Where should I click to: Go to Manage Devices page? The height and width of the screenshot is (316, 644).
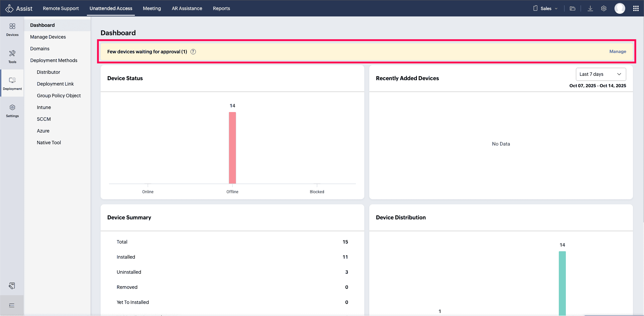pyautogui.click(x=48, y=37)
